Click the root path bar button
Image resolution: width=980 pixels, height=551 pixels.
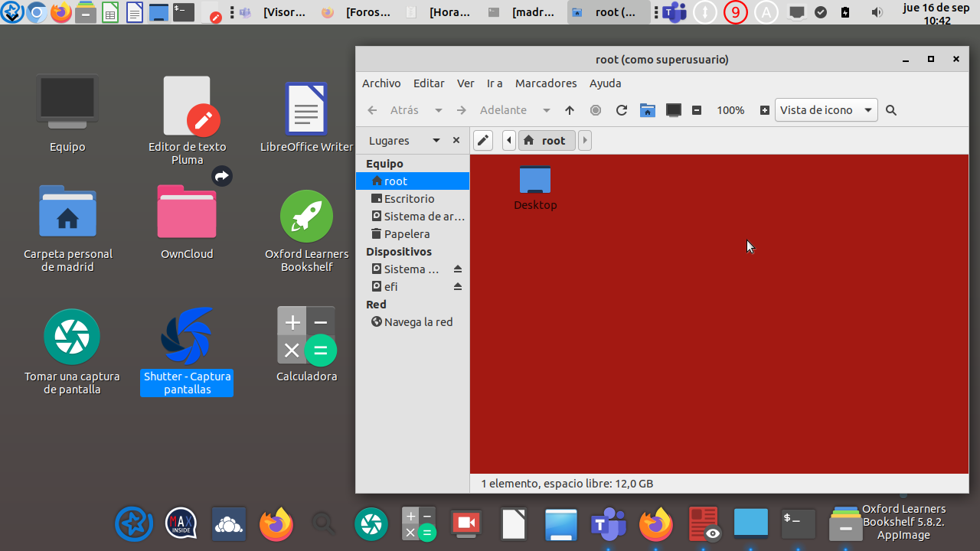547,140
